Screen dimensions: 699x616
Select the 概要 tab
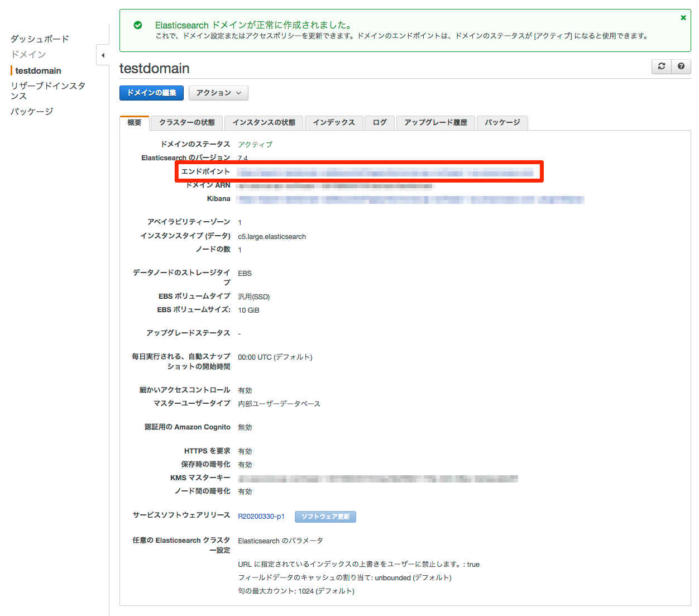tap(135, 123)
